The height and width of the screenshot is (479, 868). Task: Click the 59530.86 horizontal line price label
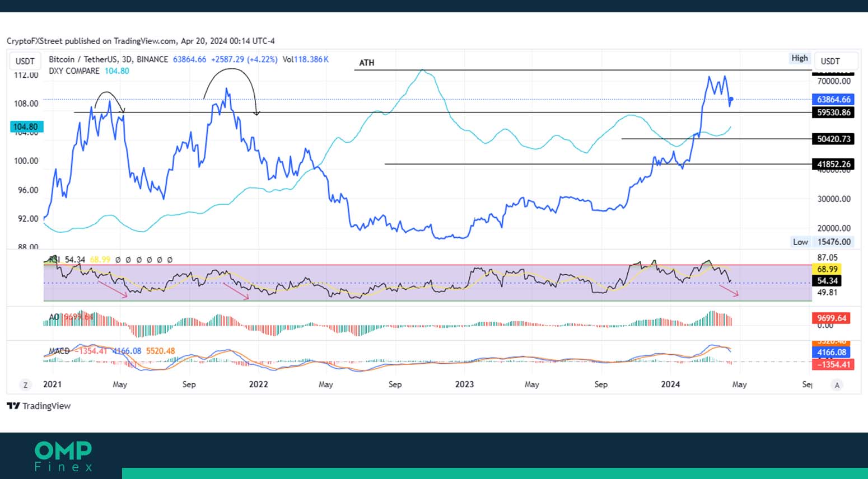point(833,112)
